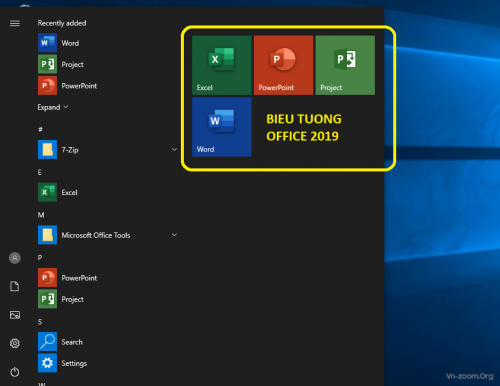Image resolution: width=500 pixels, height=386 pixels.
Task: Open Settings gear in Start sidebar
Action: pos(15,343)
